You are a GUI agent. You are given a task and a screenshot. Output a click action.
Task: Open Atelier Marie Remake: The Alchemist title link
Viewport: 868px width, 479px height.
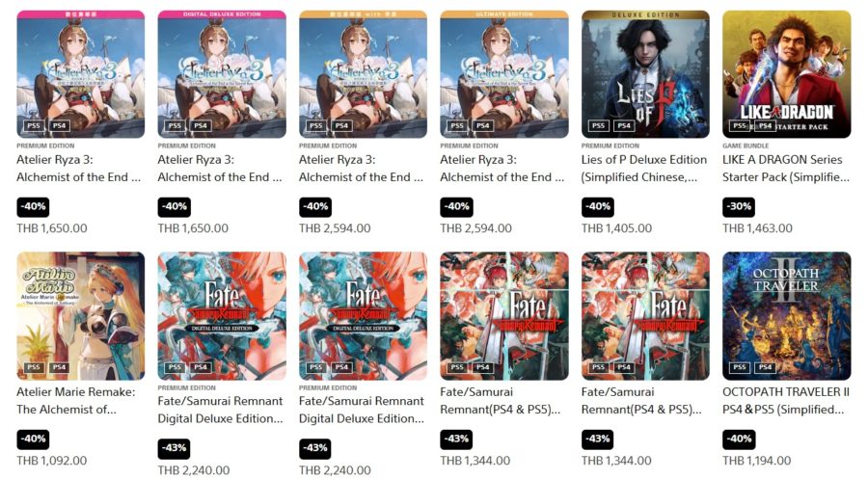pos(76,401)
